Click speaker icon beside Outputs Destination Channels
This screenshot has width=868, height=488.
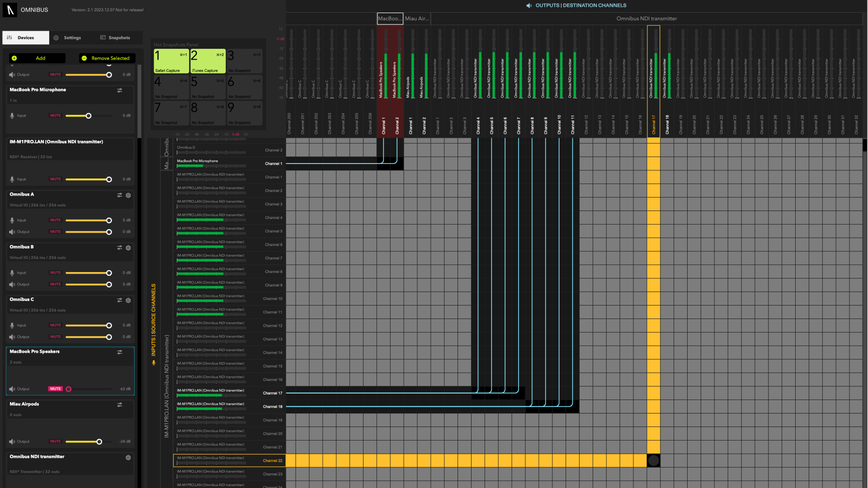point(529,5)
